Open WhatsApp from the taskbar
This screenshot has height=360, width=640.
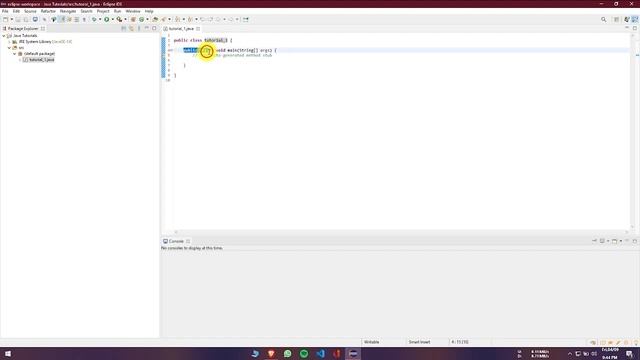[x=288, y=353]
